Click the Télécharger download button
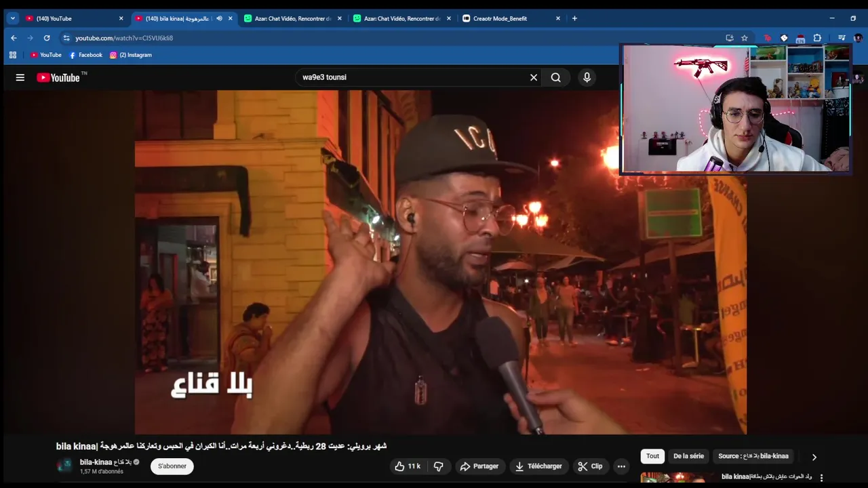Viewport: 868px width, 488px height. click(538, 466)
